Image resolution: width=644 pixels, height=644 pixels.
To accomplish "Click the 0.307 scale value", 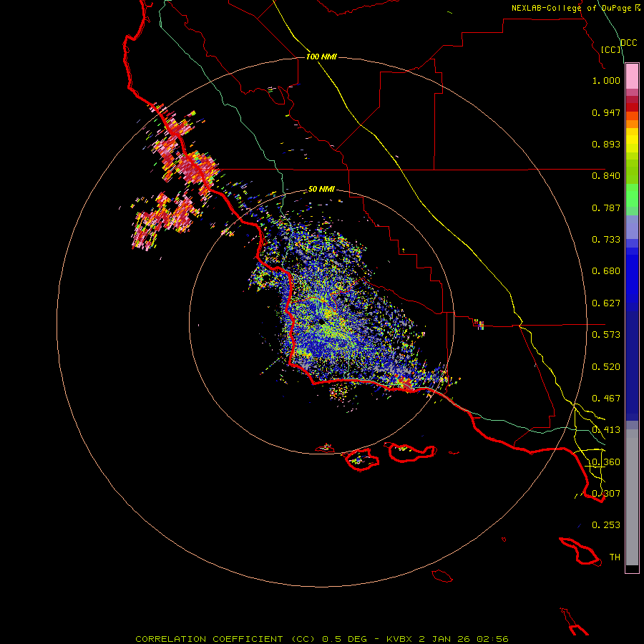I will 606,494.
